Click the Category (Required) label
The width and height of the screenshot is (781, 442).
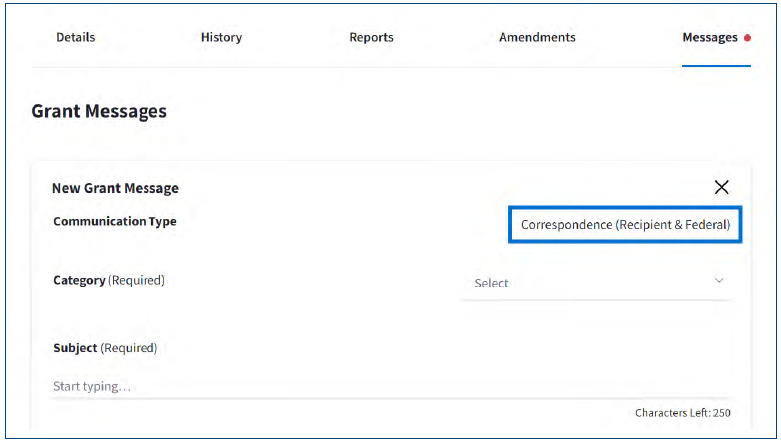tap(108, 281)
